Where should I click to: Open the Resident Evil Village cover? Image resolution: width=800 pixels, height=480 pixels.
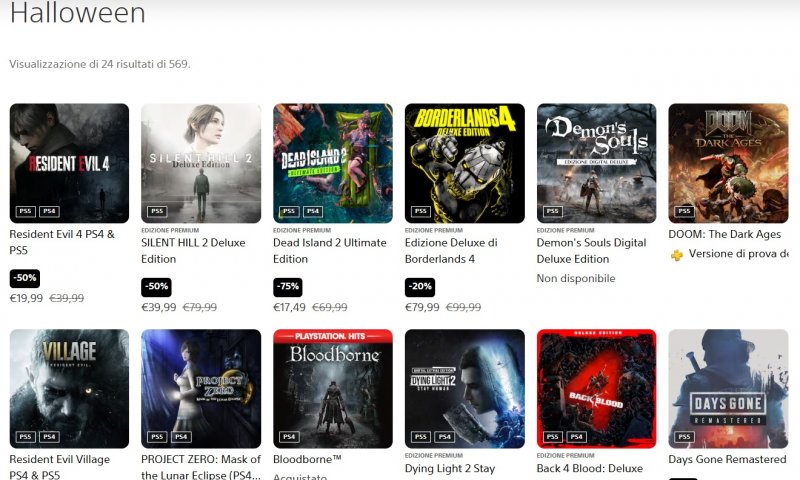69,389
